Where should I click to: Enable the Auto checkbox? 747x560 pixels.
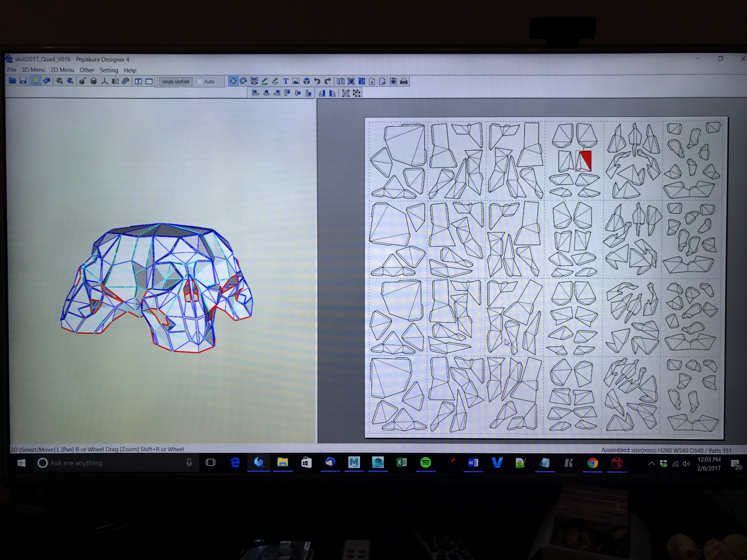pyautogui.click(x=200, y=82)
